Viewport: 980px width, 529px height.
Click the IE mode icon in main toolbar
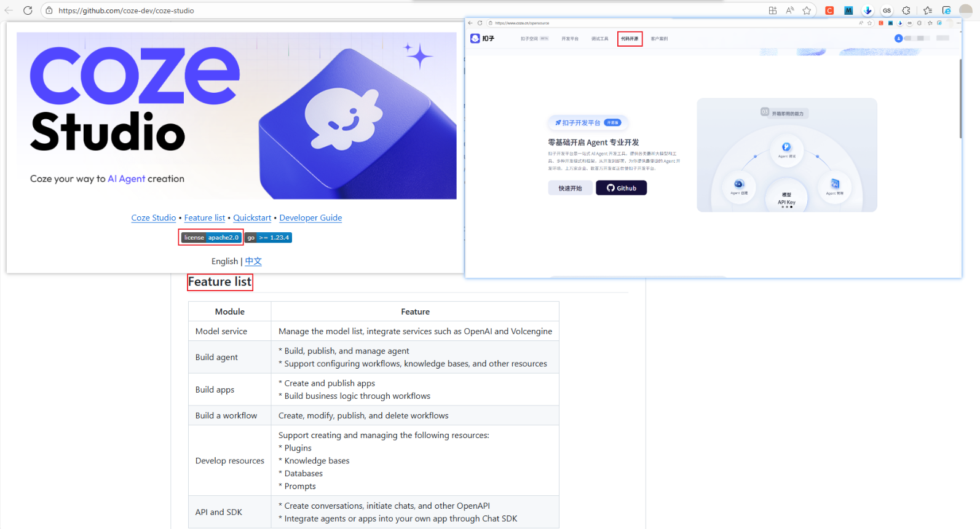point(947,10)
